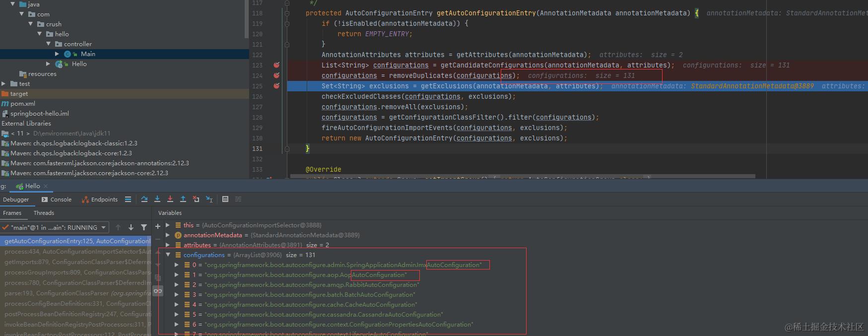Select frame parse:193 ConfigurationClassParser
Viewport: 868px width, 336px height.
click(x=76, y=293)
